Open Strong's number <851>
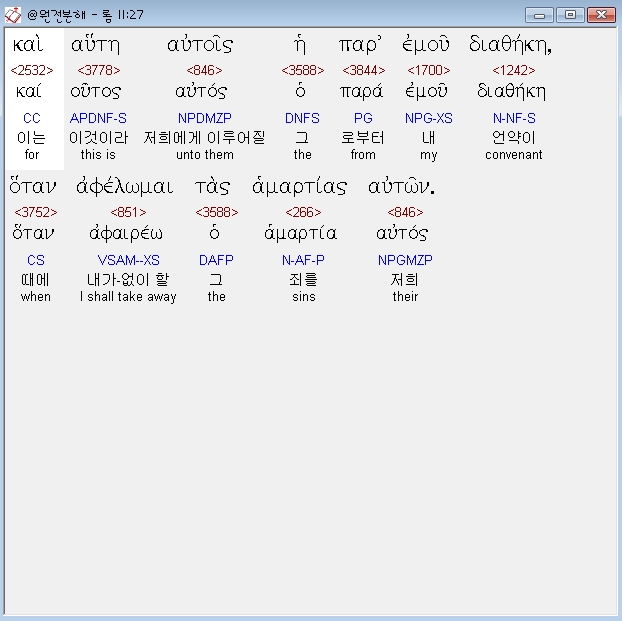The height and width of the screenshot is (621, 622). click(128, 212)
